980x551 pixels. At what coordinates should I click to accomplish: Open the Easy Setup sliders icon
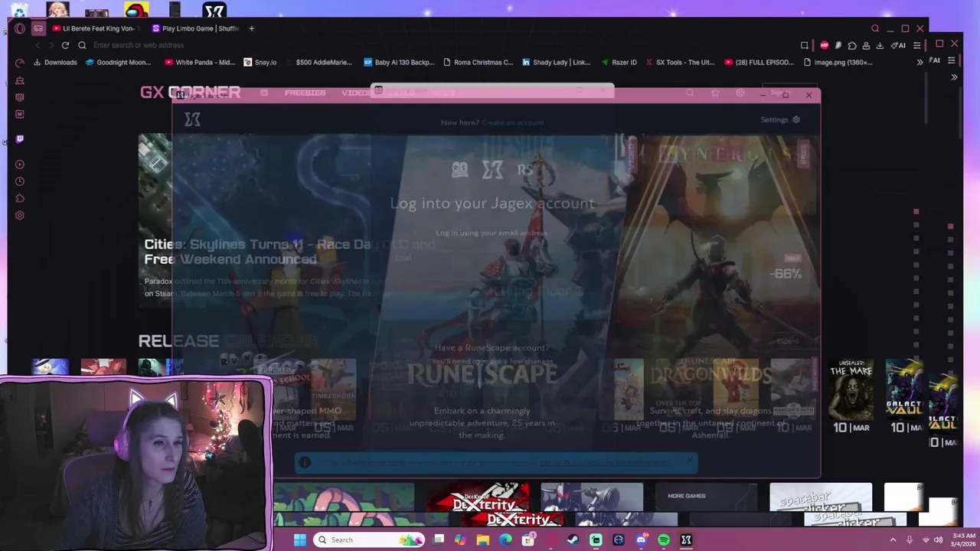917,45
